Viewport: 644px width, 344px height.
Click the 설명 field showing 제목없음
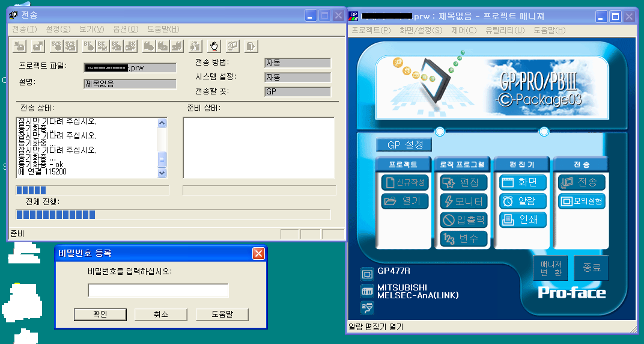click(130, 84)
